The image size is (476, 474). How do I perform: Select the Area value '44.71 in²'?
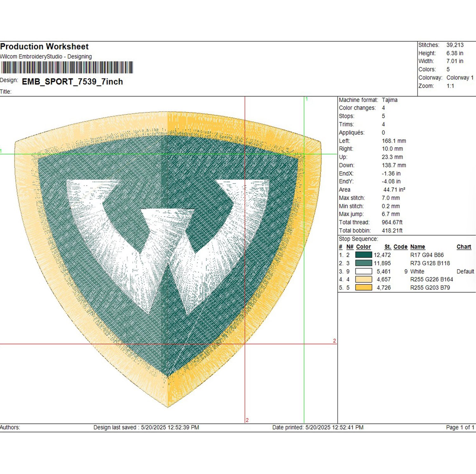394,190
